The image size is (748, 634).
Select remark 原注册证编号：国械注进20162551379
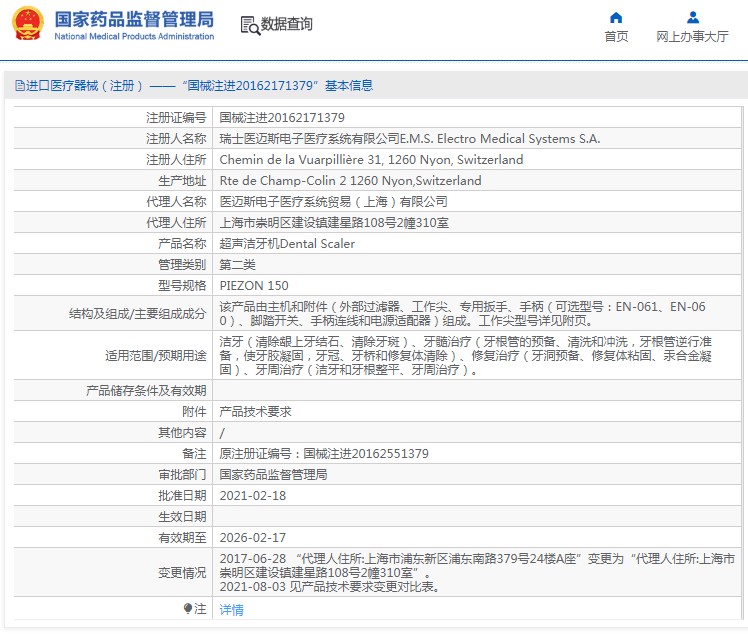(x=324, y=453)
